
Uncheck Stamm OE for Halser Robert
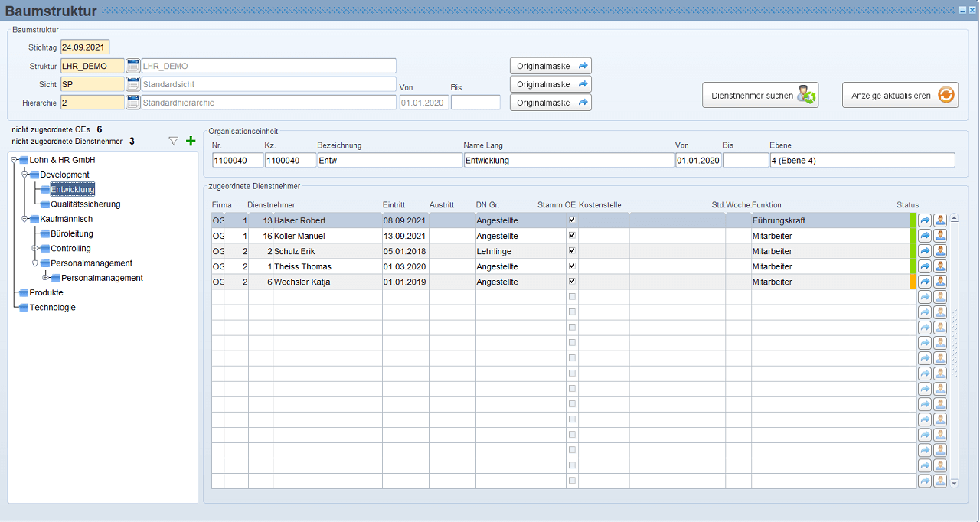click(571, 220)
